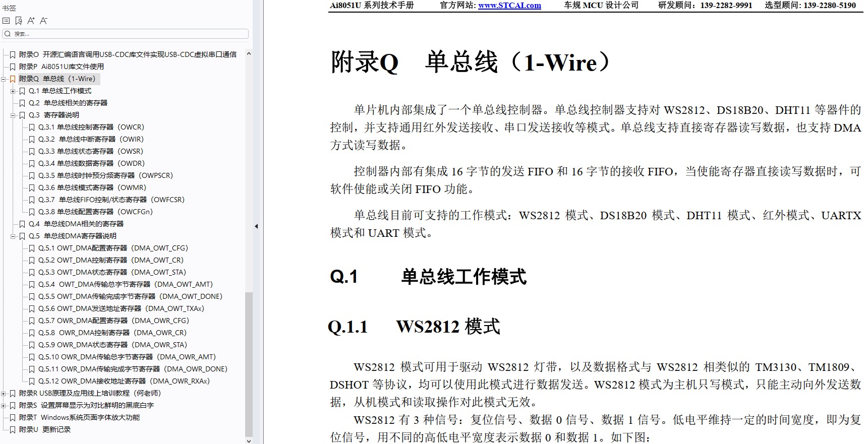Screen dimensions: 868x444
Task: Click bookmark icon beside 附录O row
Action: click(x=13, y=54)
